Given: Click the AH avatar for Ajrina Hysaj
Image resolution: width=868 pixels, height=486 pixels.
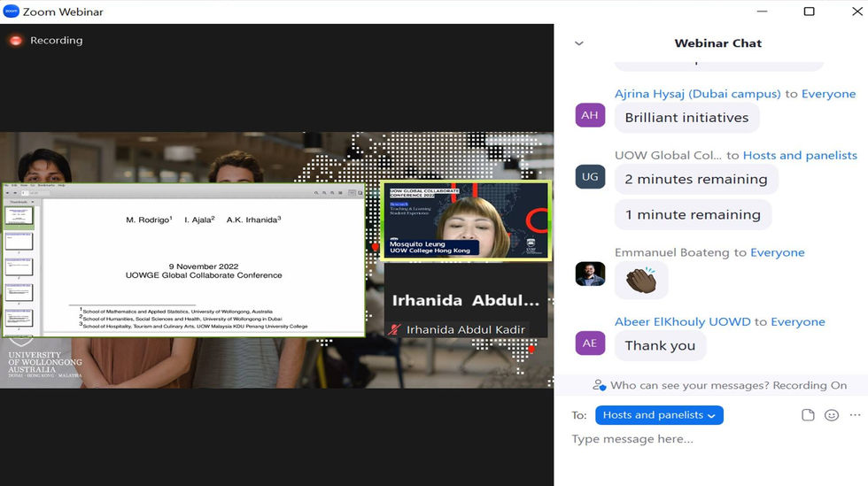Looking at the screenshot, I should point(590,115).
